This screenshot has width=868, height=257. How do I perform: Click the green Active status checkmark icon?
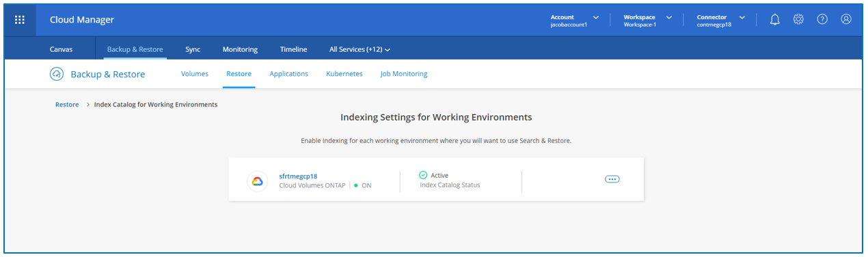click(x=423, y=175)
